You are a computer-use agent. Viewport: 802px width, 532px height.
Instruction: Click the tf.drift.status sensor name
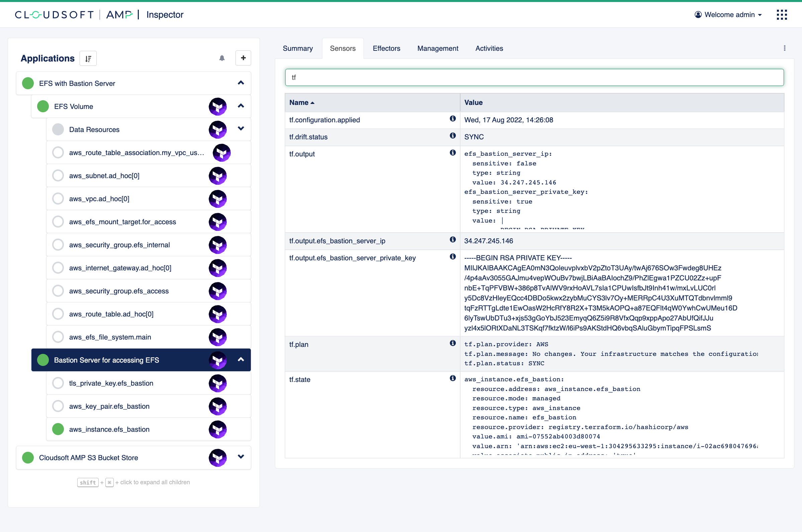point(308,137)
